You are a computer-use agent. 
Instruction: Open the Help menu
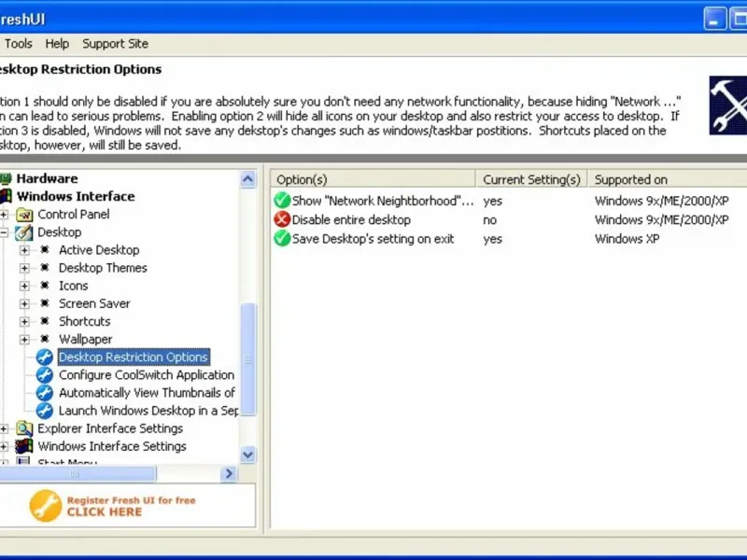pyautogui.click(x=57, y=44)
